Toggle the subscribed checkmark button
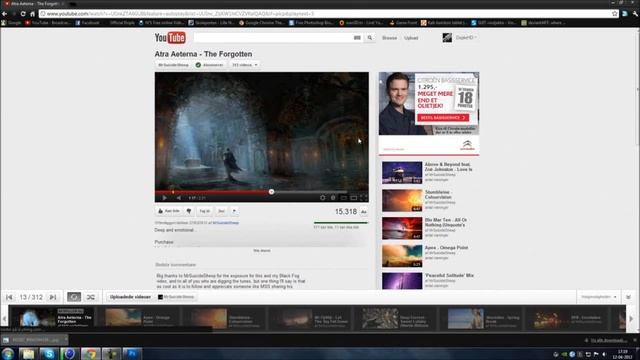This screenshot has width=640, height=360. pos(209,65)
